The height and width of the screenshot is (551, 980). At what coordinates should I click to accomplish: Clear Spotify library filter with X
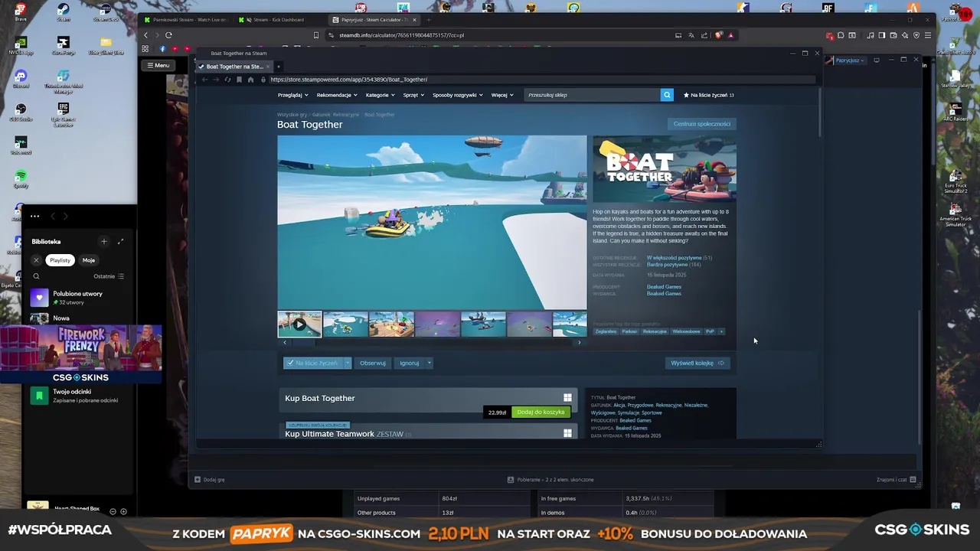(36, 260)
